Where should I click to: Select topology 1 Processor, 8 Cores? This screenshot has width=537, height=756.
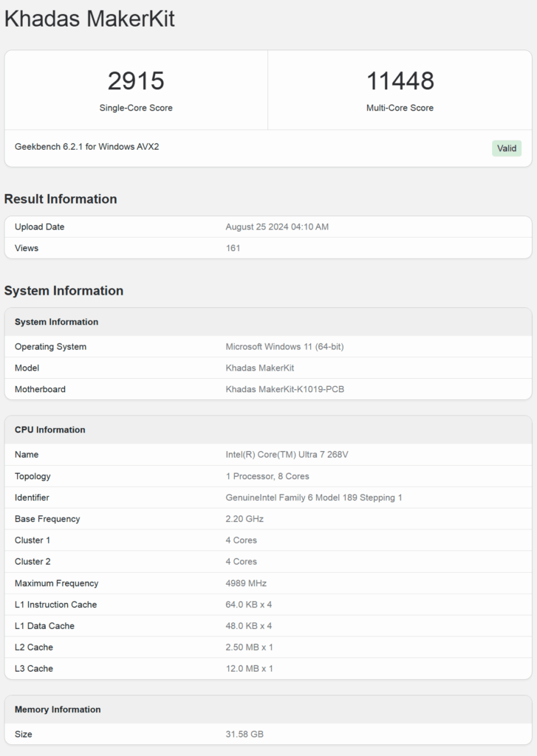point(267,476)
